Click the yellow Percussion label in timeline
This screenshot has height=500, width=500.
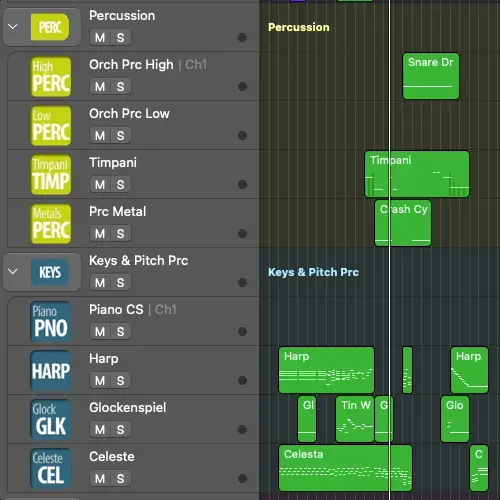point(299,27)
